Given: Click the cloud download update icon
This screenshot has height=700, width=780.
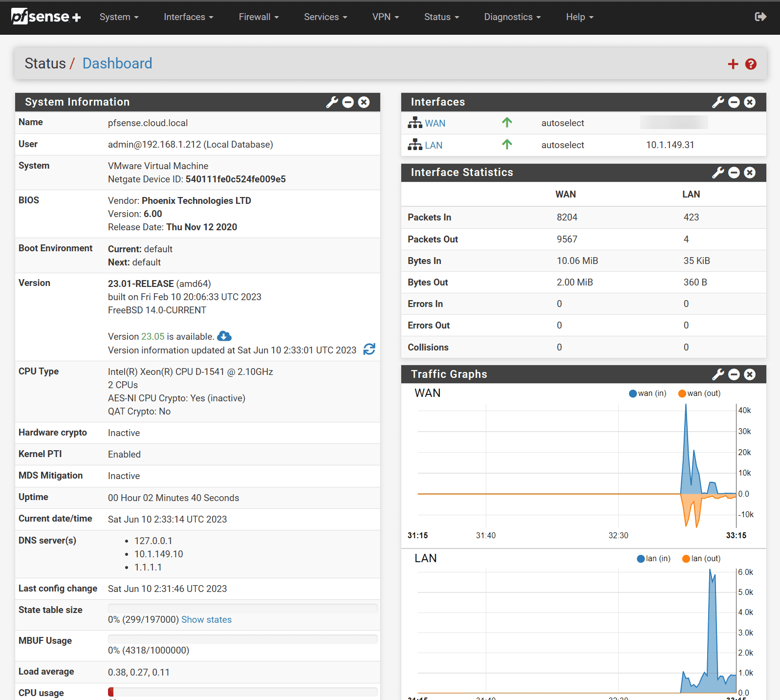Looking at the screenshot, I should click(224, 336).
